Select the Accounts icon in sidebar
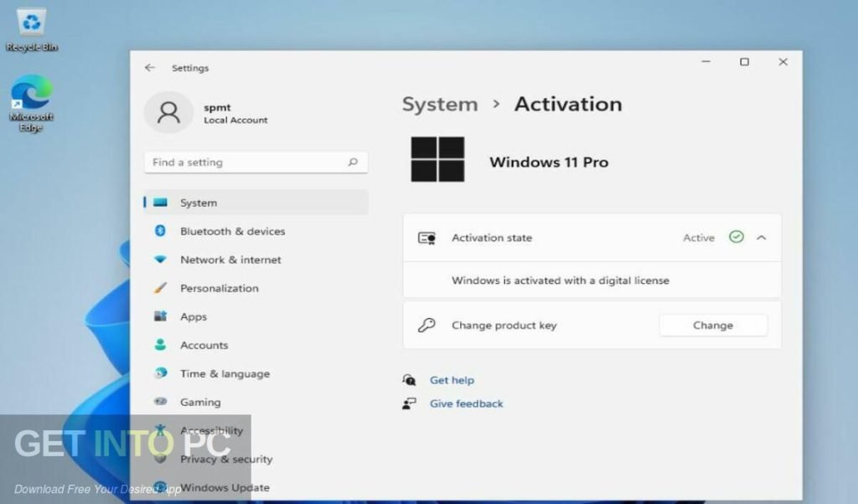The width and height of the screenshot is (858, 504). point(161,345)
